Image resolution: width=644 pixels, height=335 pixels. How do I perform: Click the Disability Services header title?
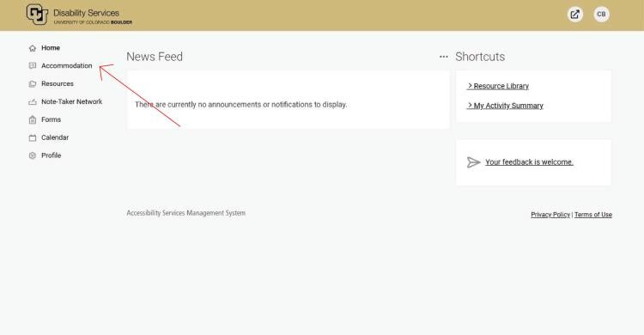pyautogui.click(x=86, y=13)
